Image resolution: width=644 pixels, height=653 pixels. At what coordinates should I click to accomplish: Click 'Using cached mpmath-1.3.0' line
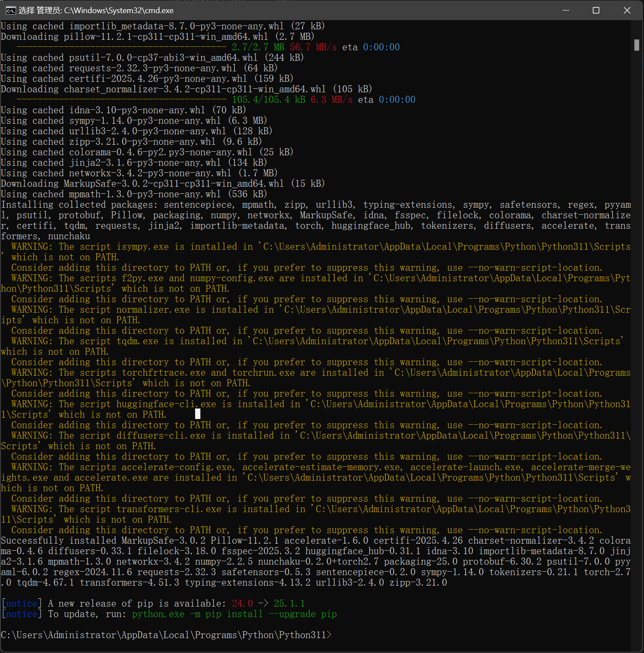point(134,194)
